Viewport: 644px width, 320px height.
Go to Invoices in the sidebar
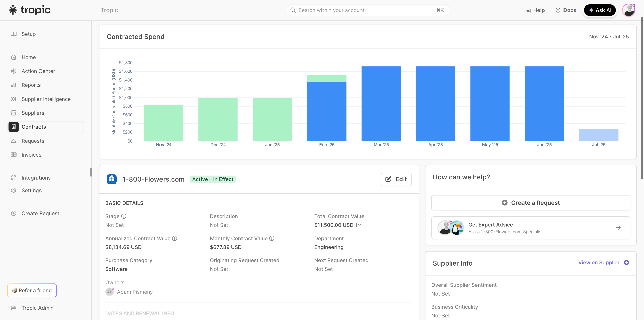[31, 155]
